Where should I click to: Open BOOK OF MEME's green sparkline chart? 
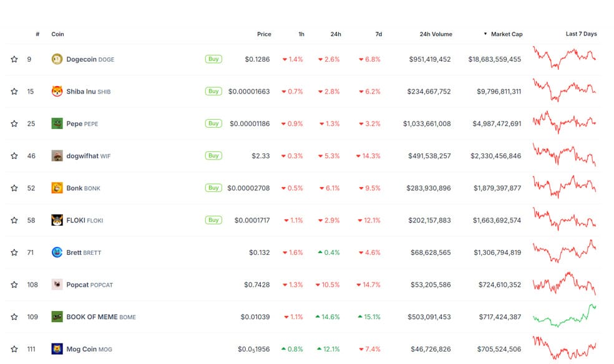(564, 315)
